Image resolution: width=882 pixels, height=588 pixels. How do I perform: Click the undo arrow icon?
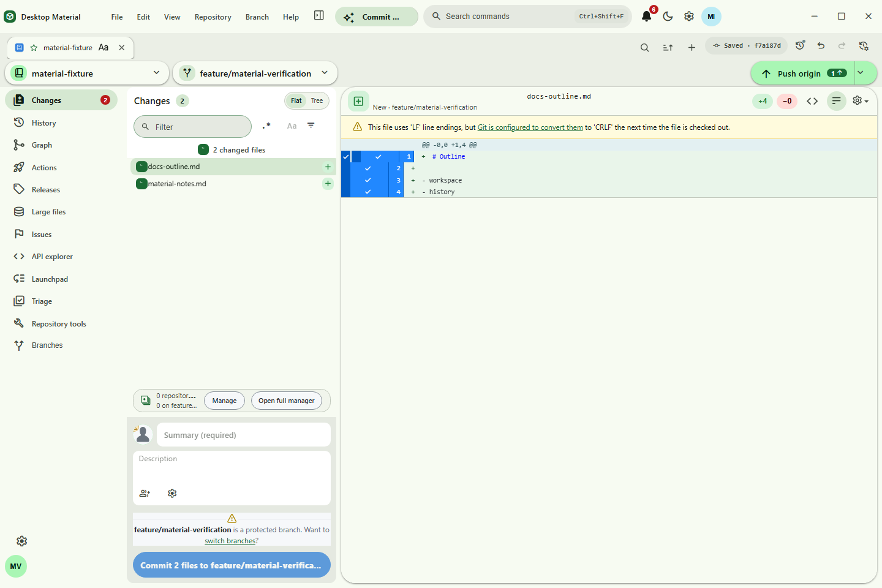(821, 45)
